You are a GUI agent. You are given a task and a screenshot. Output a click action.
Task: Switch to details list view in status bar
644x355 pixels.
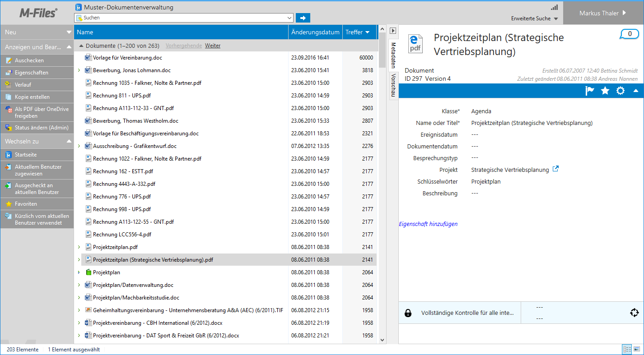pos(627,349)
